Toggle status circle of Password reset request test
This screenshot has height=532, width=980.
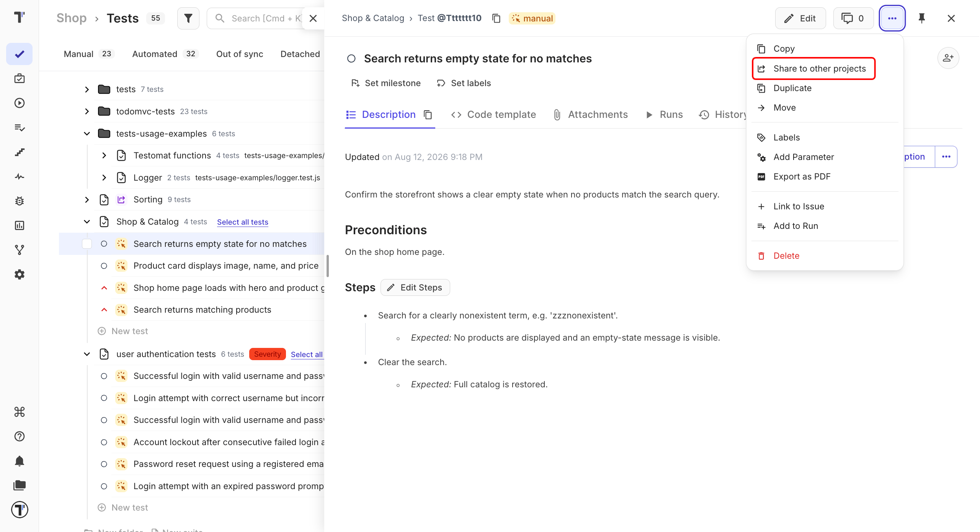104,464
